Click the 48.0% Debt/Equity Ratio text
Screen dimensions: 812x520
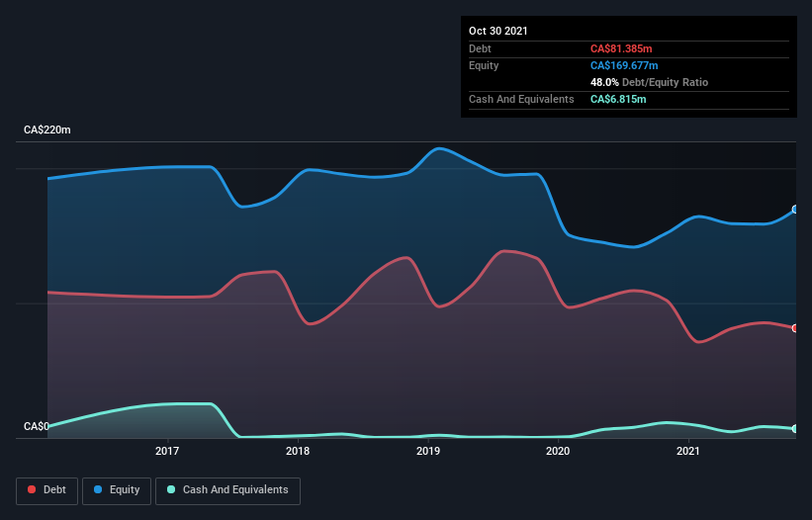(x=649, y=82)
